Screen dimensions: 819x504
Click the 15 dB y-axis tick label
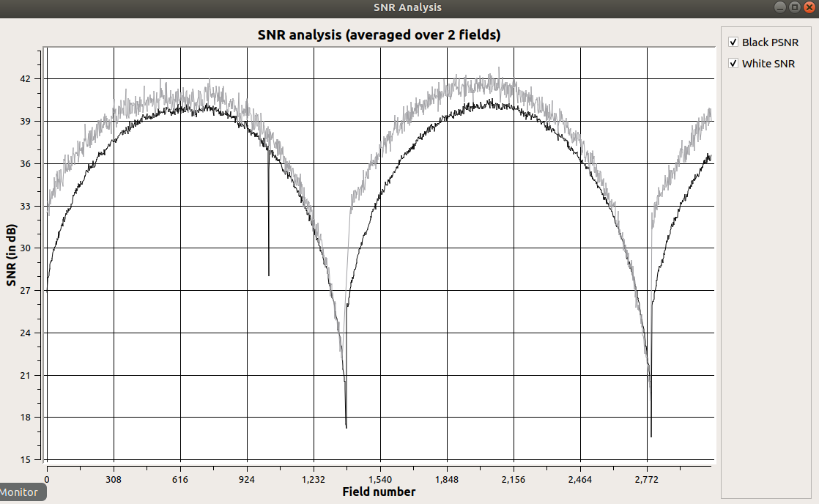click(25, 460)
